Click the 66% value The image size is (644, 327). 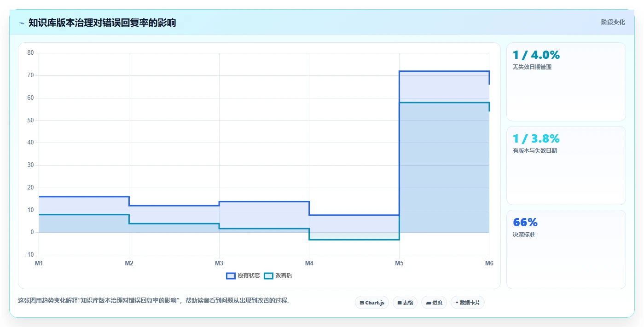(x=525, y=223)
